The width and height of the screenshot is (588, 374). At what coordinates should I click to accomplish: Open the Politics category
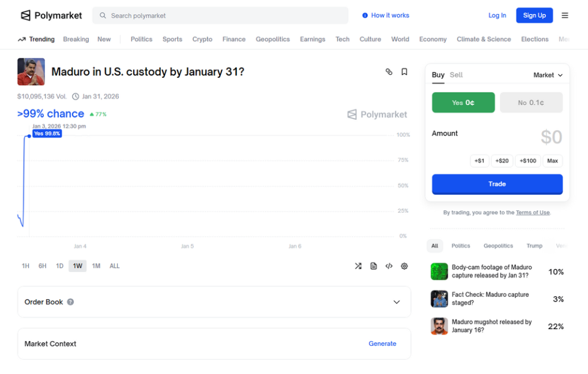pyautogui.click(x=142, y=39)
